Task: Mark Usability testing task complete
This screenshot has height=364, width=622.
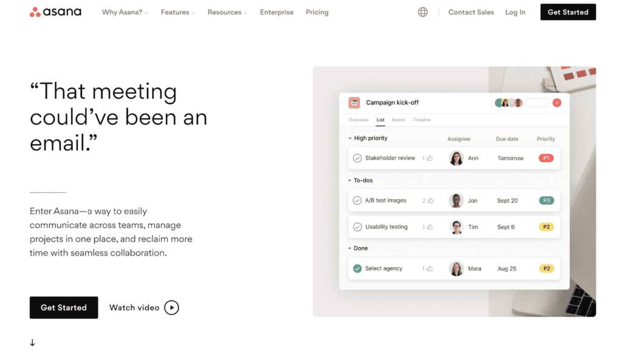Action: [x=357, y=227]
